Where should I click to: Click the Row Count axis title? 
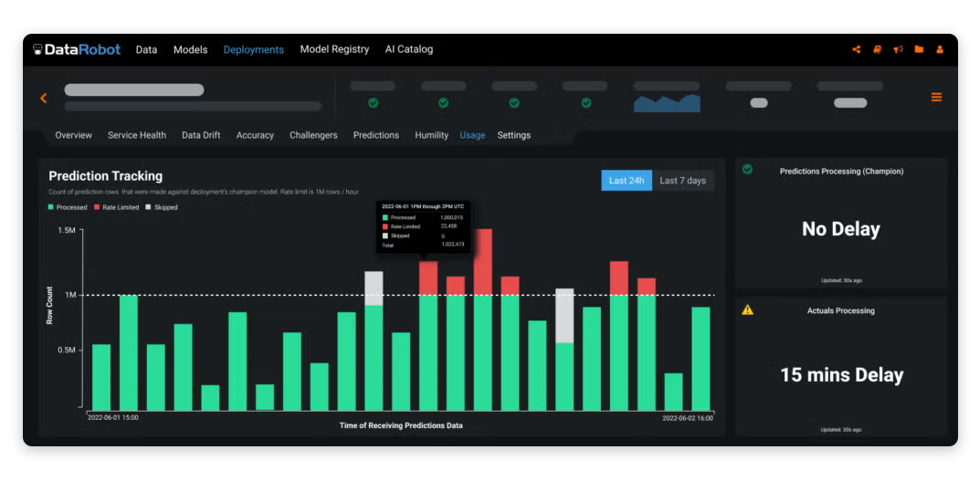point(49,306)
